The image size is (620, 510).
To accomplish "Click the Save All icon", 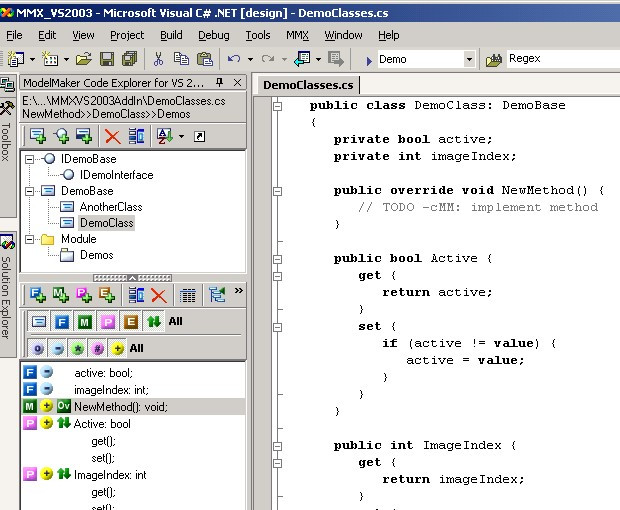I will (x=129, y=59).
